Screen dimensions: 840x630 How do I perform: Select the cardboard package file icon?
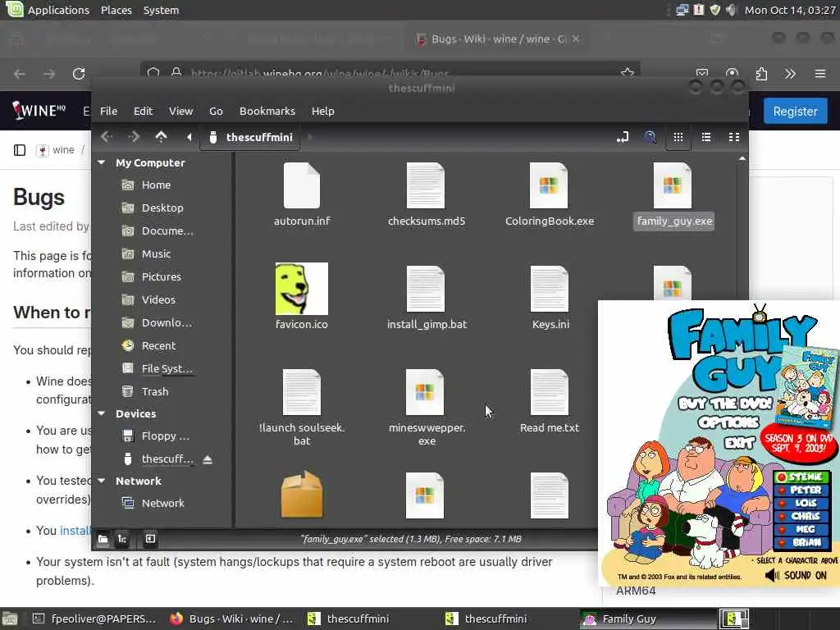pos(302,495)
